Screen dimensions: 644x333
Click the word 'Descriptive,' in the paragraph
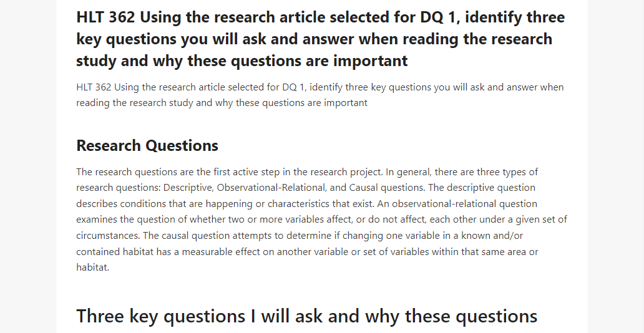point(188,188)
